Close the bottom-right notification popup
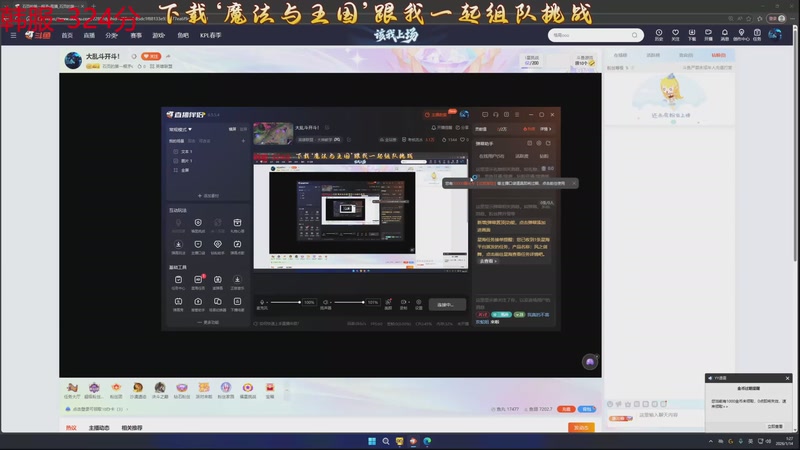 click(x=787, y=378)
